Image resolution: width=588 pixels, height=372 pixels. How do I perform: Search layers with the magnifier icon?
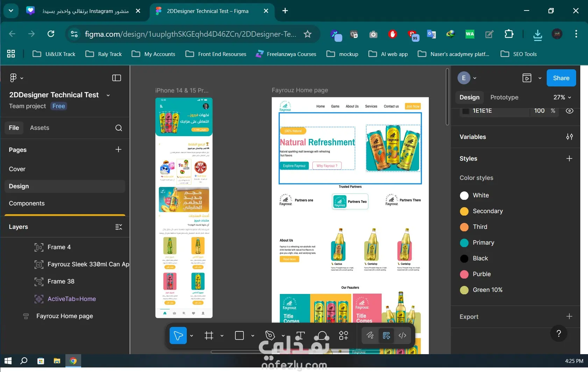tap(119, 128)
